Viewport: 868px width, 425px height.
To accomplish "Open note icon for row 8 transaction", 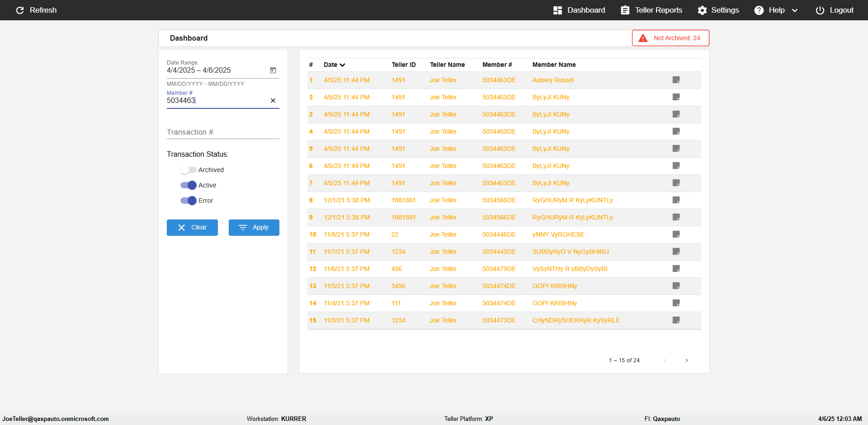I will 676,200.
